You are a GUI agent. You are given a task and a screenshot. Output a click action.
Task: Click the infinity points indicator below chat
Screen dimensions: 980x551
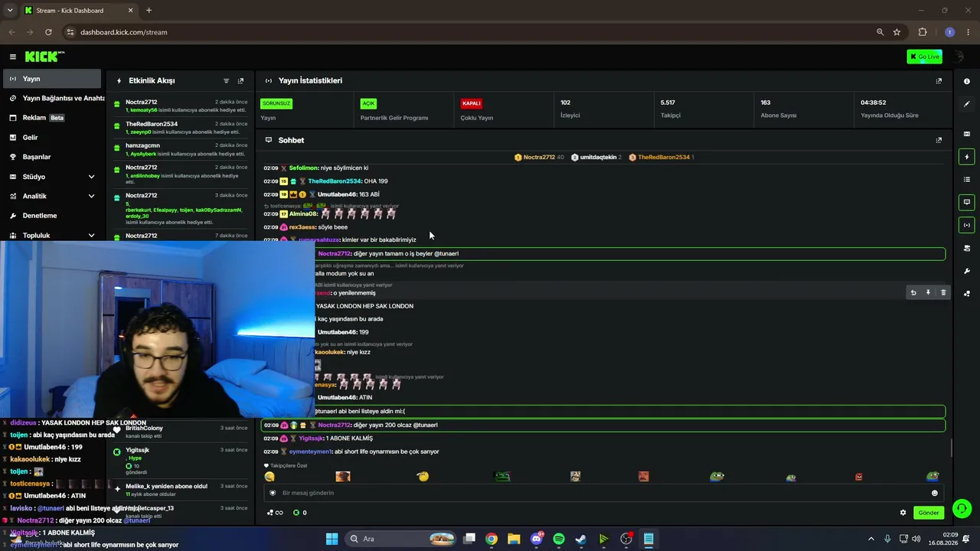click(275, 513)
